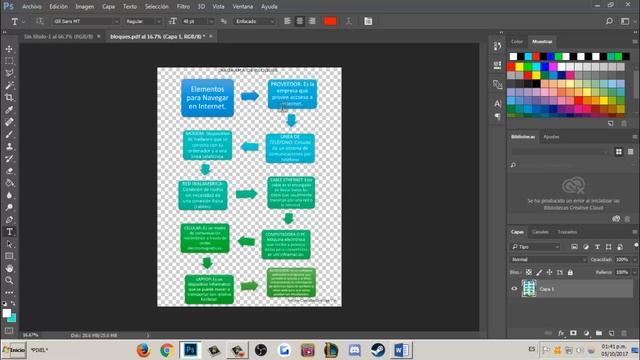Select the Rectangular Marquee tool
This screenshot has height=360, width=640.
9,61
